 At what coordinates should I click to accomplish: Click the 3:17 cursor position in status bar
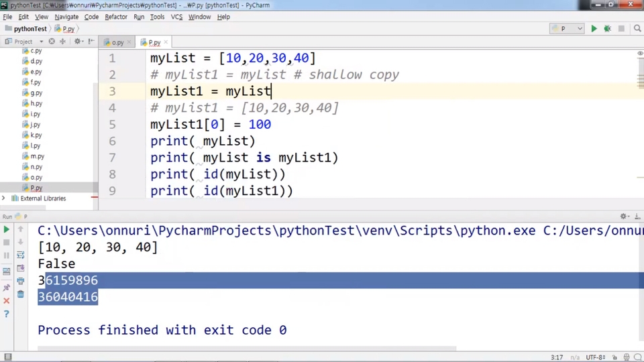pyautogui.click(x=557, y=357)
